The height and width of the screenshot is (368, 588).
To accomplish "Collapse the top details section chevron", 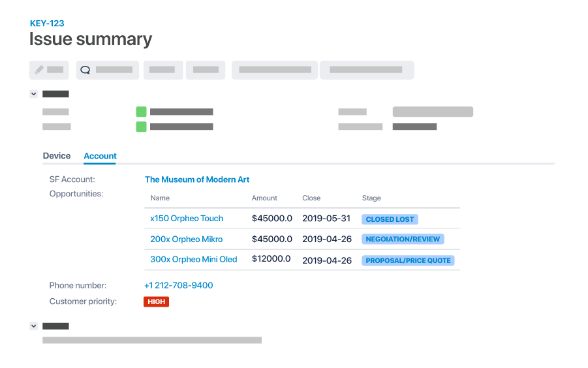I will click(34, 94).
